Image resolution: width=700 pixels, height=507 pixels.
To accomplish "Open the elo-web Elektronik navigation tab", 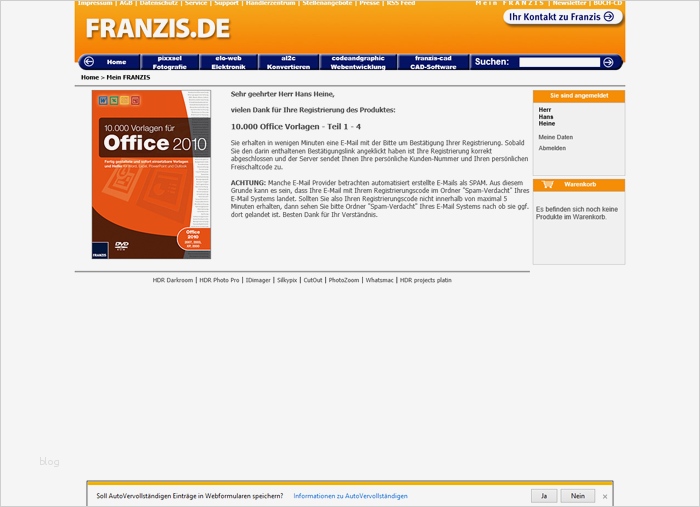I will point(229,62).
